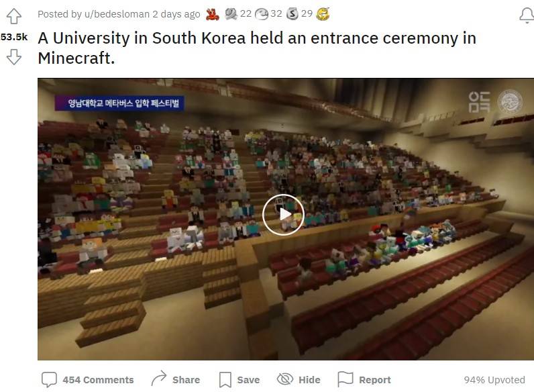
Task: Save the post with the bookmark toggle
Action: tap(239, 379)
